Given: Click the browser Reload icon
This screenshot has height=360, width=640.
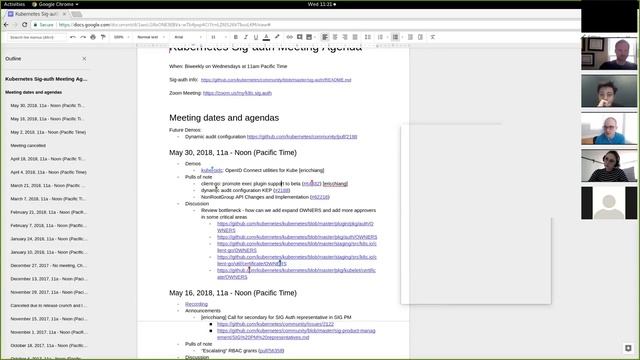Looking at the screenshot, I should coord(24,25).
